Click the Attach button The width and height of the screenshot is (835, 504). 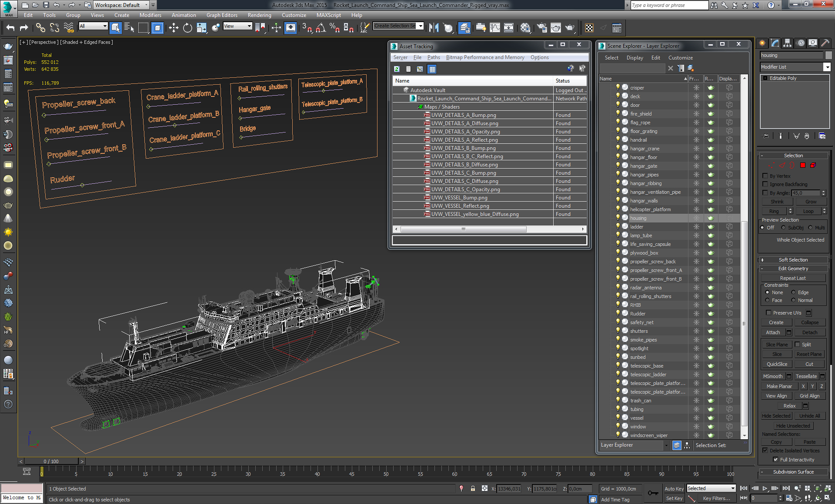pos(773,332)
